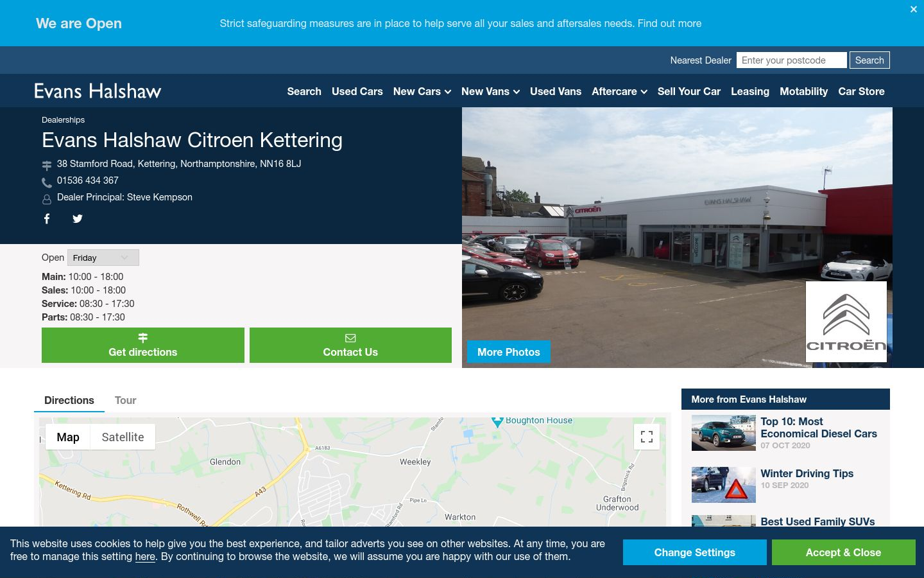Open the Economical Diesel Cars article thumbnail
The width and height of the screenshot is (924, 578).
coord(724,433)
